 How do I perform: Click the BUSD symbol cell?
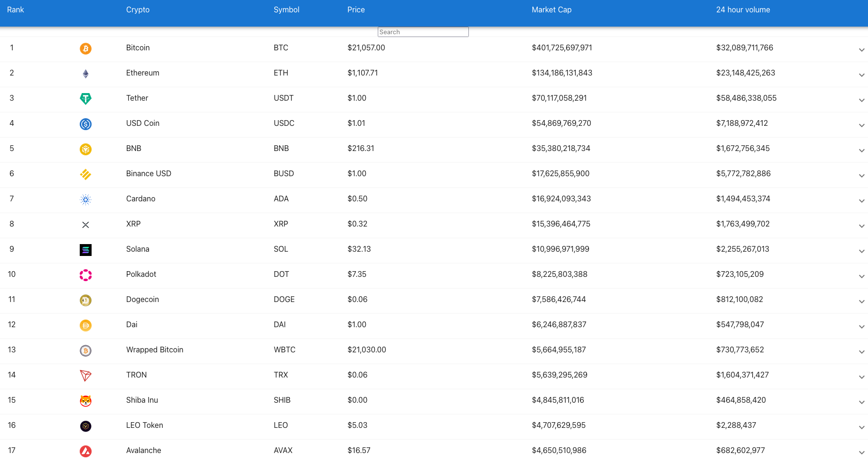tap(284, 173)
